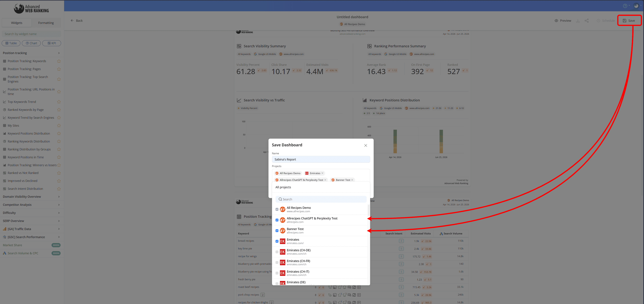
Task: Open the help question mark menu
Action: [x=625, y=6]
